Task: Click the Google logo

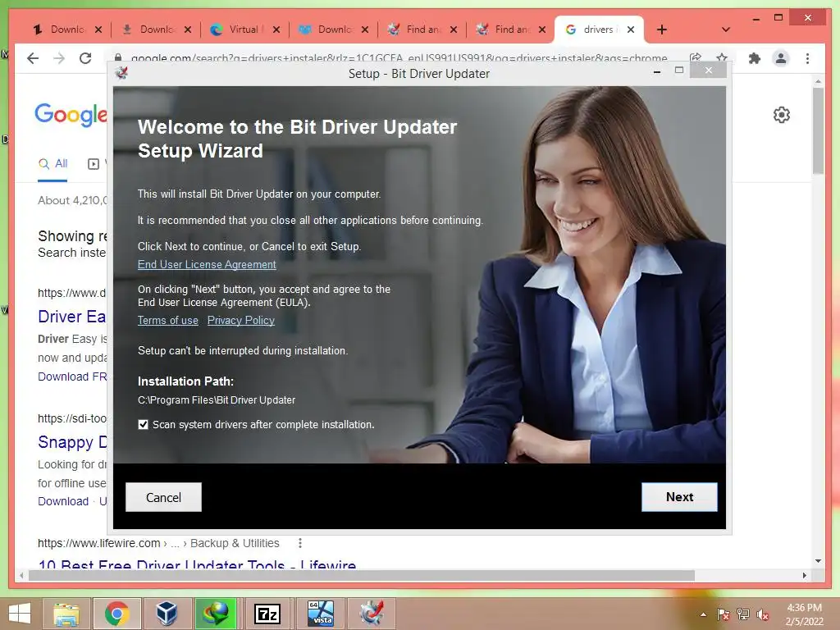Action: pyautogui.click(x=71, y=115)
